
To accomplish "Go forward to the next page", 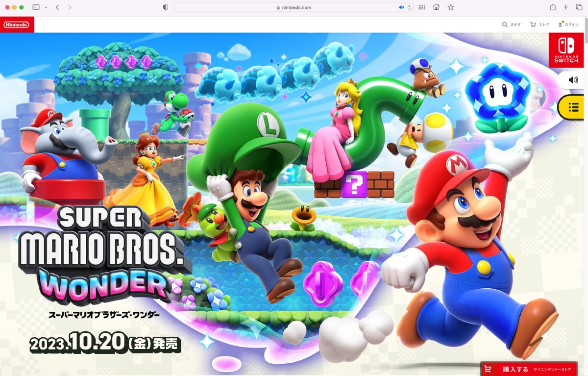I will pos(70,7).
